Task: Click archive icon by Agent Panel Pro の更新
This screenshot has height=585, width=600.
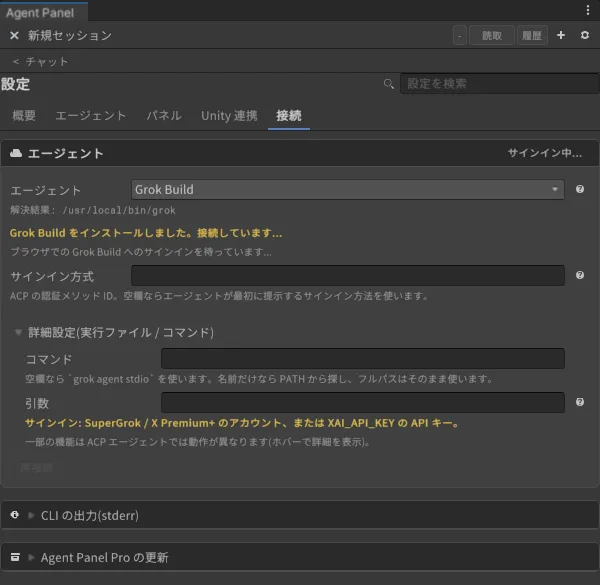Action: click(15, 557)
